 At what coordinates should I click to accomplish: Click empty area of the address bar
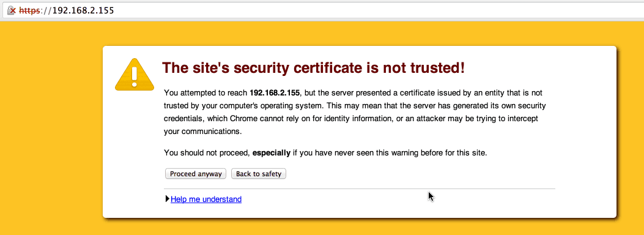(369, 10)
